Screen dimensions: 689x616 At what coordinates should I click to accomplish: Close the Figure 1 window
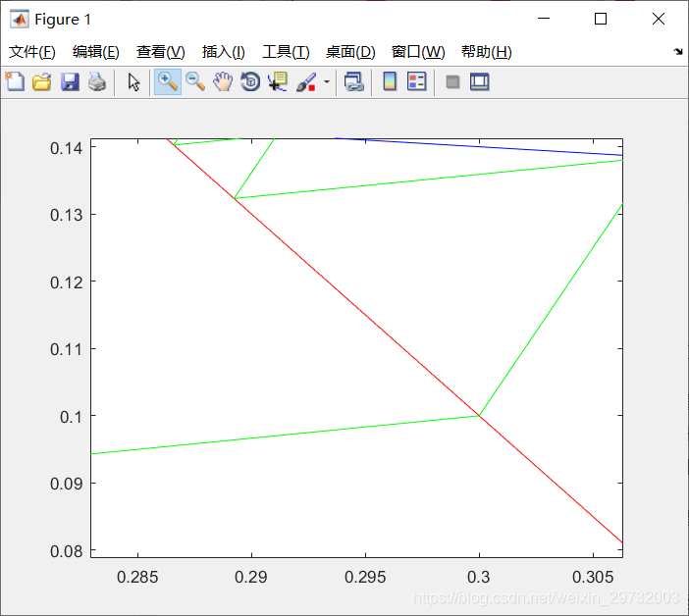(x=659, y=19)
